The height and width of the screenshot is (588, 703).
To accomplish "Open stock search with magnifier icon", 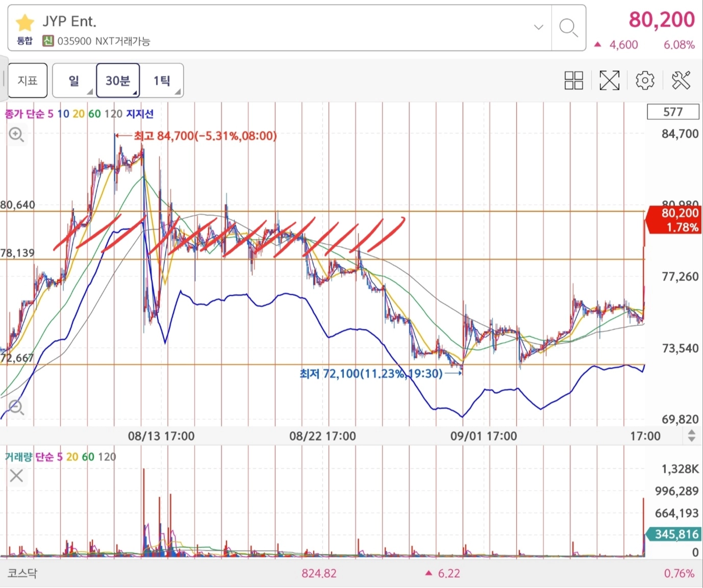I will 568,28.
